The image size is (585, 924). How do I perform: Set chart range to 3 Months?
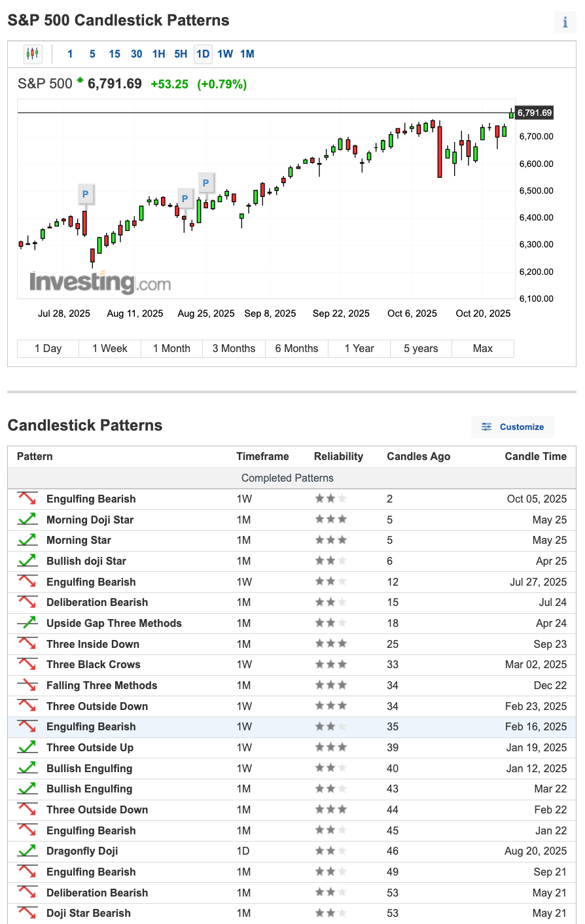[234, 348]
